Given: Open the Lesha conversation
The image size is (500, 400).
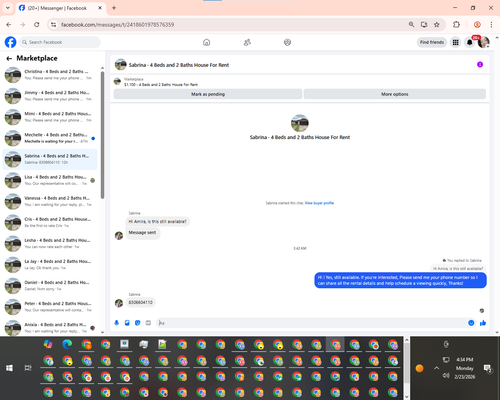Looking at the screenshot, I should (50, 243).
